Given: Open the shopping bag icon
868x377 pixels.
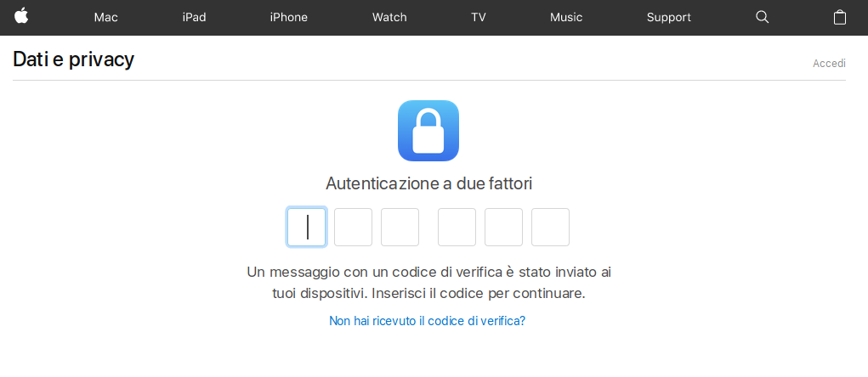Looking at the screenshot, I should point(840,17).
